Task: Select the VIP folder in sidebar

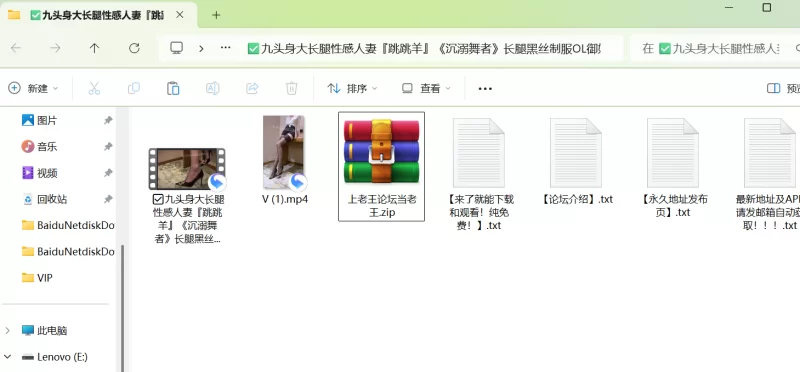Action: coord(45,278)
